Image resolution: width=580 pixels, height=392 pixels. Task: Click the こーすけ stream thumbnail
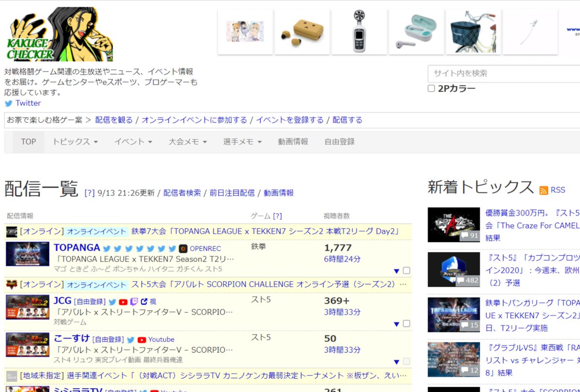click(28, 345)
